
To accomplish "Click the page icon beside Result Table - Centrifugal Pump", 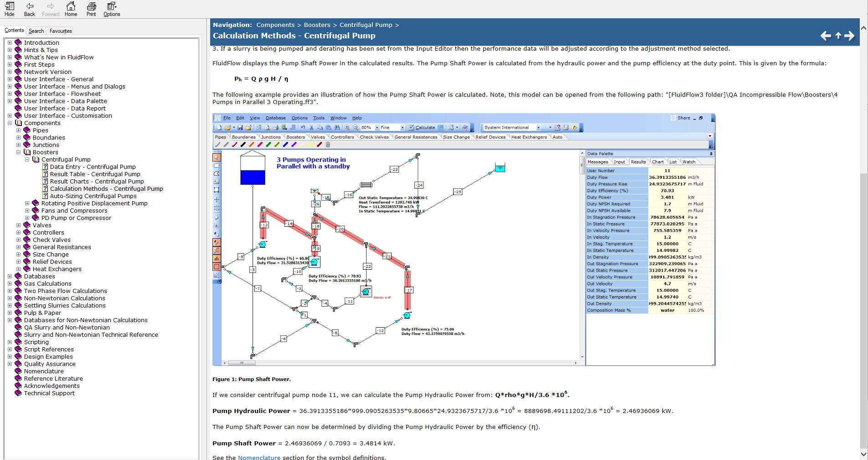I will (45, 174).
